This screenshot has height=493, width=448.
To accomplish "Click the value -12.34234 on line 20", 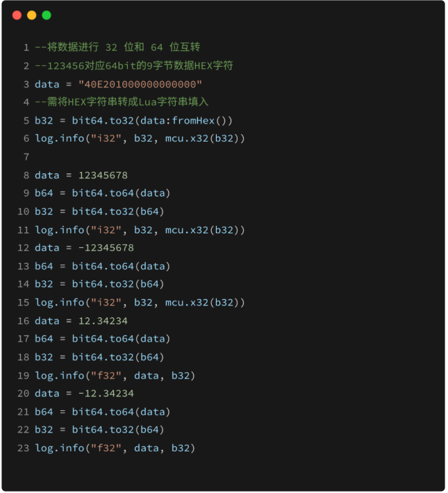I will [106, 393].
